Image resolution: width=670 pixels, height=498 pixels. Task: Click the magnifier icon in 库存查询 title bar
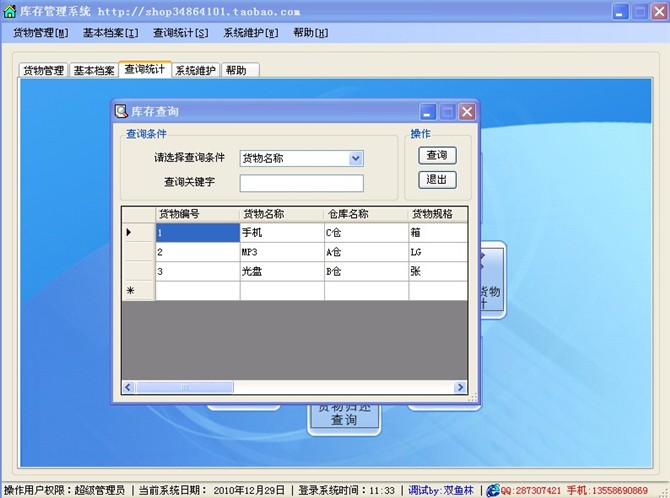click(121, 111)
